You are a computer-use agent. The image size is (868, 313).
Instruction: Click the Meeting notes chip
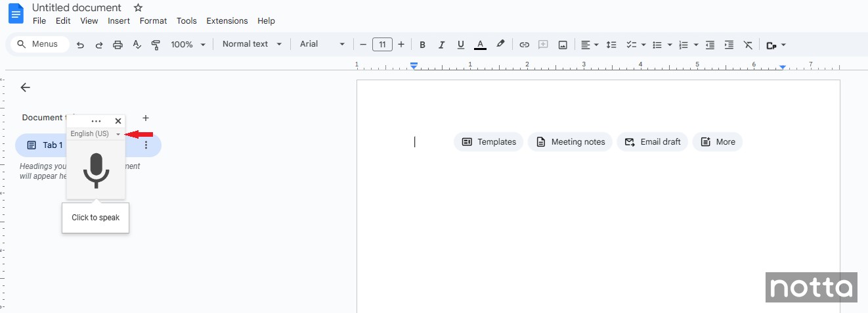[x=570, y=142]
